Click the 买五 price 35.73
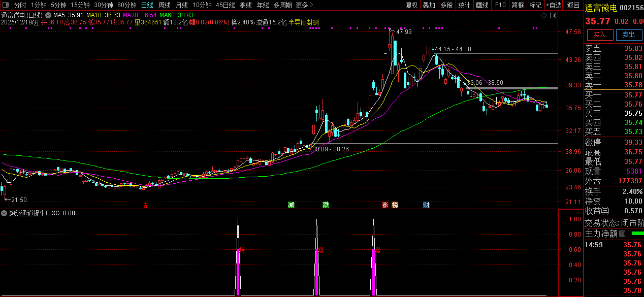Viewport: 644px width, 297px height. point(633,131)
